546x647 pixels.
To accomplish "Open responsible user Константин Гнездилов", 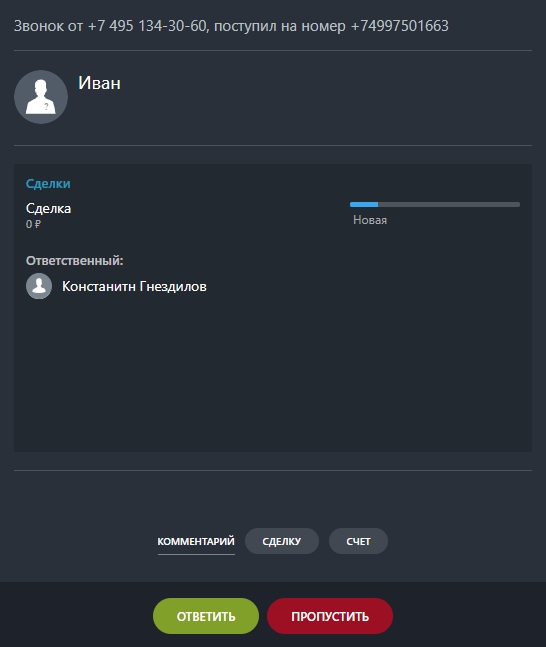I will coord(134,286).
